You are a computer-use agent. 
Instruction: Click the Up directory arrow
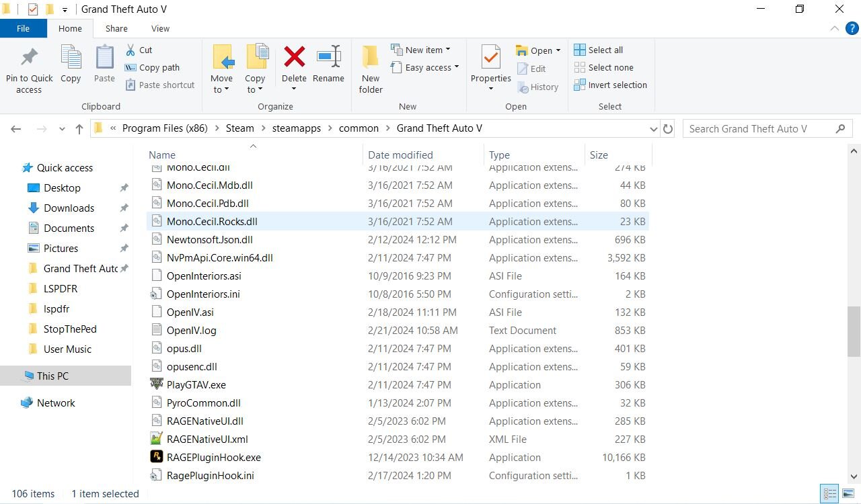coord(79,128)
